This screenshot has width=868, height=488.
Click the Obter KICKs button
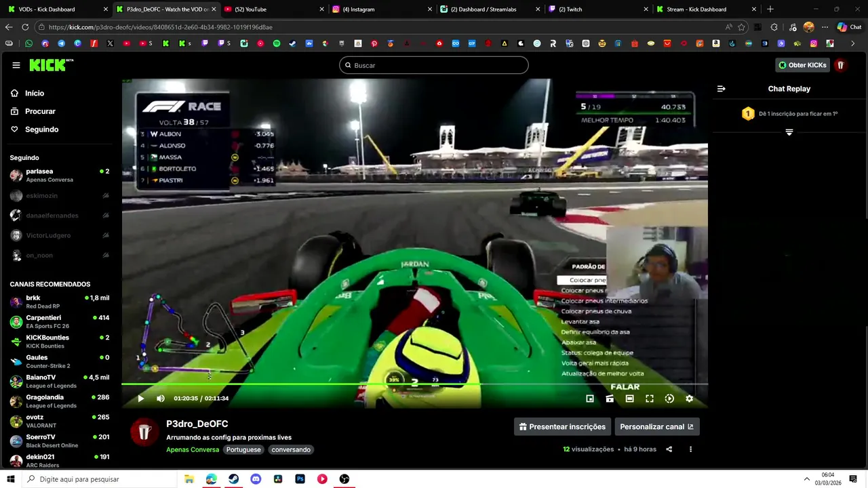[803, 65]
